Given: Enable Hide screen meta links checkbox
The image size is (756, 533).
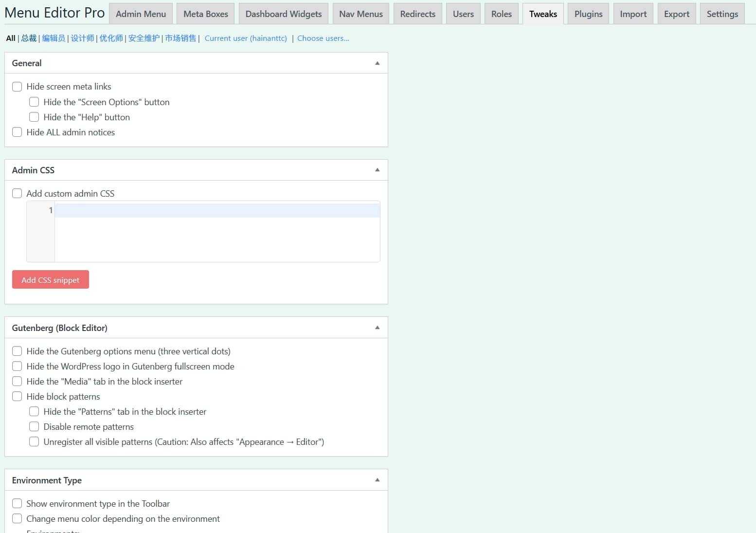Looking at the screenshot, I should click(x=17, y=87).
